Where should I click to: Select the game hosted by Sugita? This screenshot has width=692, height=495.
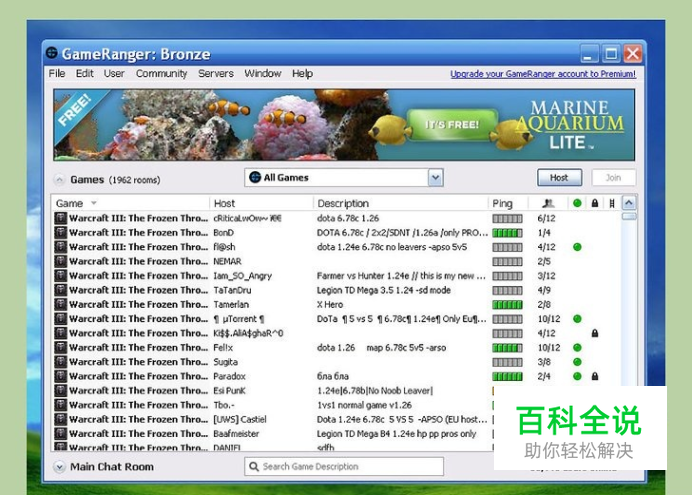337,362
